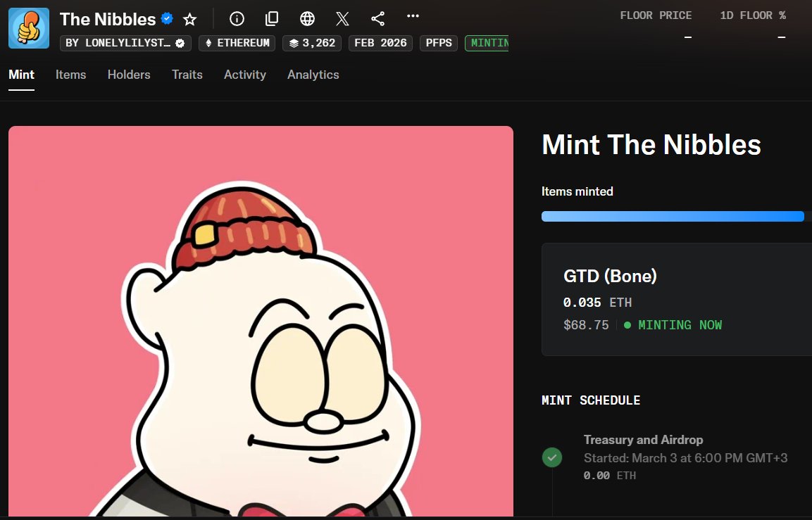
Task: Open collection info via the circled i icon
Action: coord(237,19)
